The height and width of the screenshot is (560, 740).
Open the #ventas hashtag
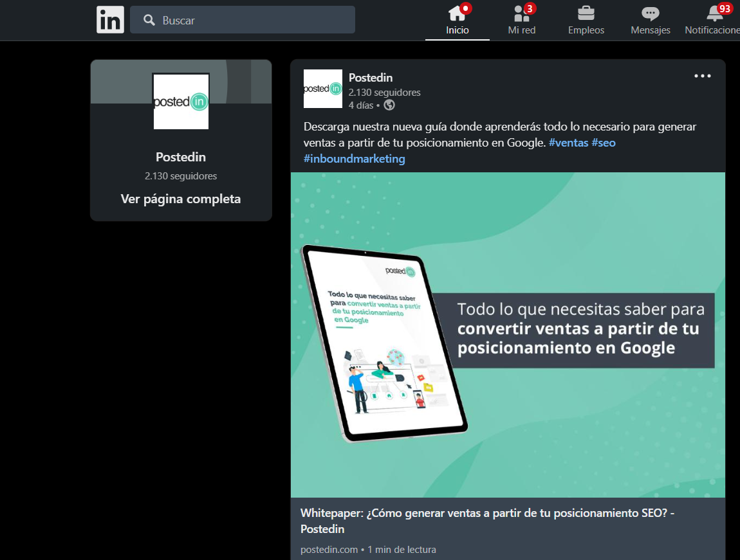(568, 142)
